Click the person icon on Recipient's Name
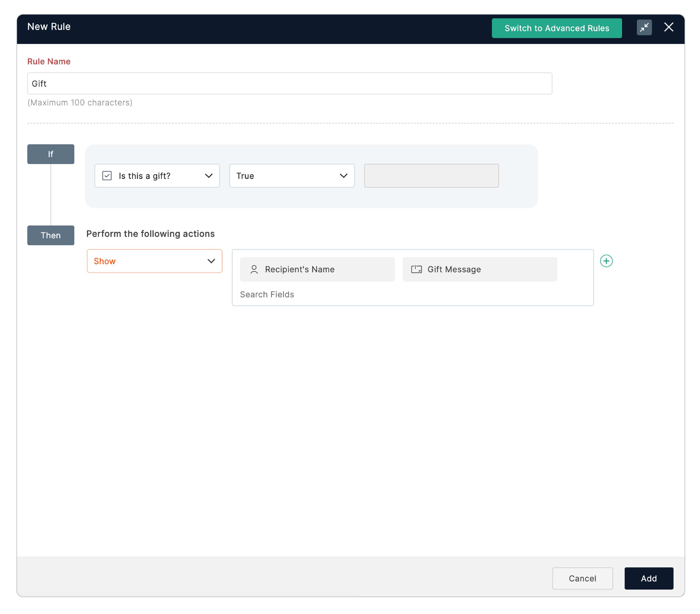 pos(254,269)
